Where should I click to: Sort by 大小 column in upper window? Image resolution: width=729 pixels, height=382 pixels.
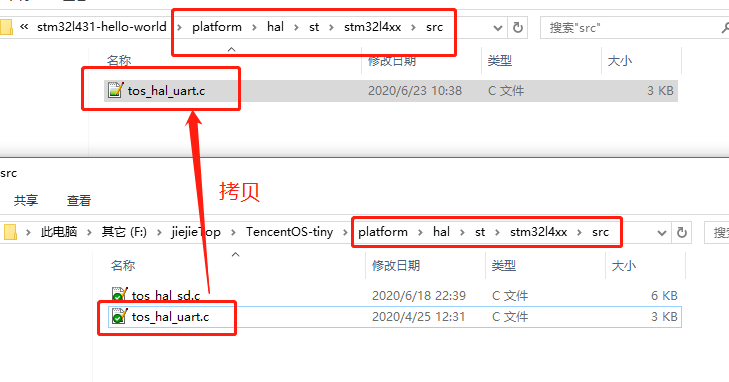point(620,60)
